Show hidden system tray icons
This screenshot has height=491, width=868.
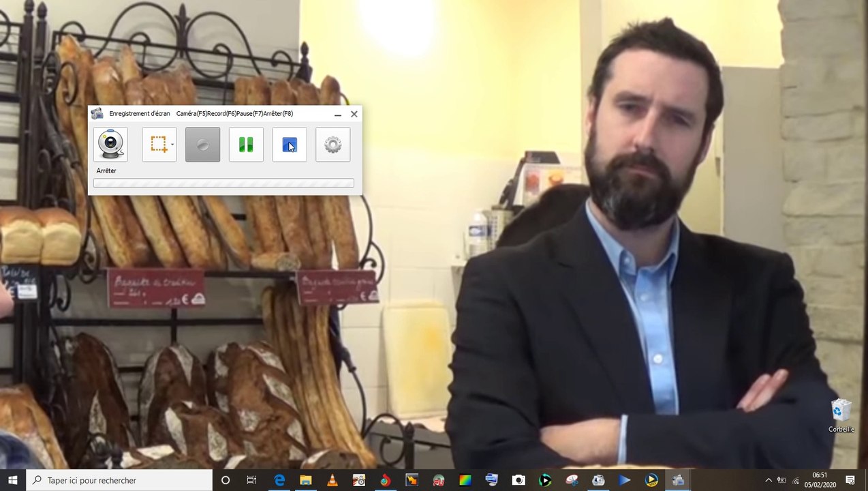pos(769,480)
